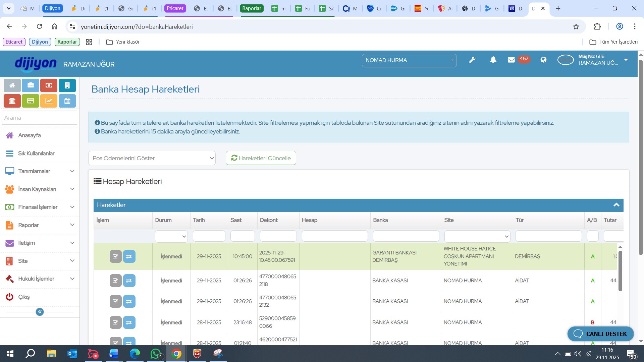644x362 pixels.
Task: Click checkmark icon on 23:16:48 transaction row
Action: coord(115,322)
